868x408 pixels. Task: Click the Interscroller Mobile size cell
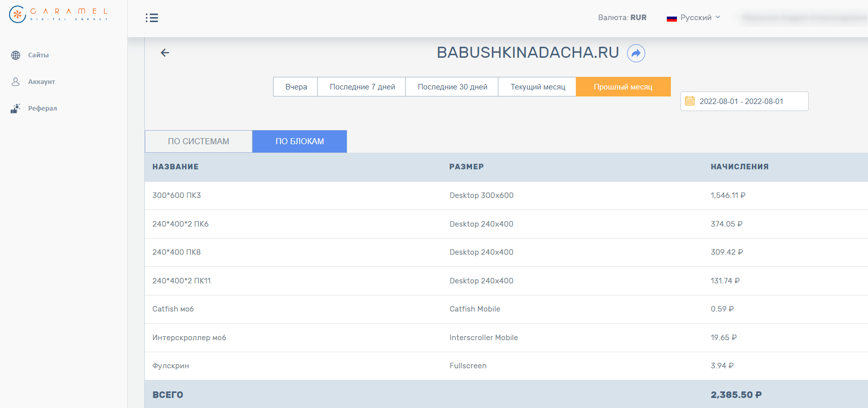(484, 338)
